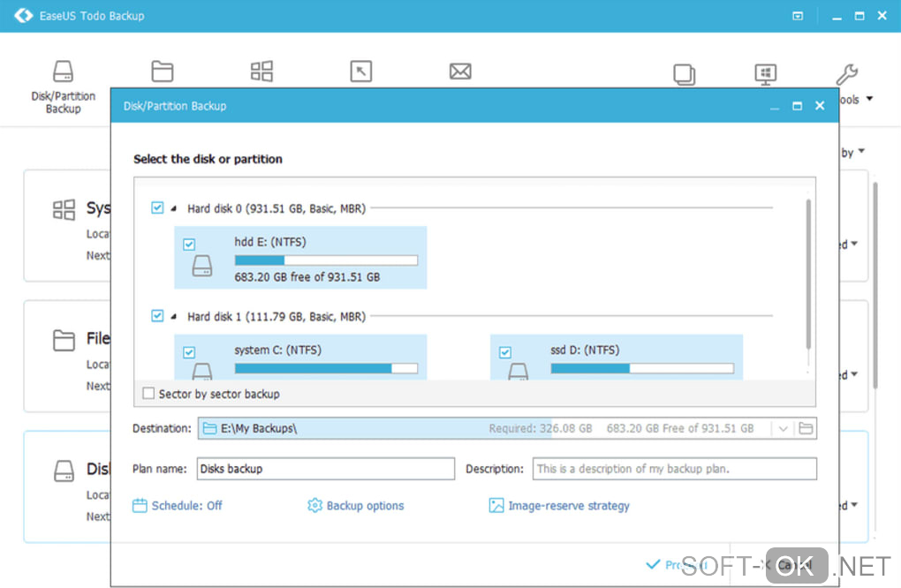901x588 pixels.
Task: Open File backup task dropdown in background
Action: click(x=854, y=373)
